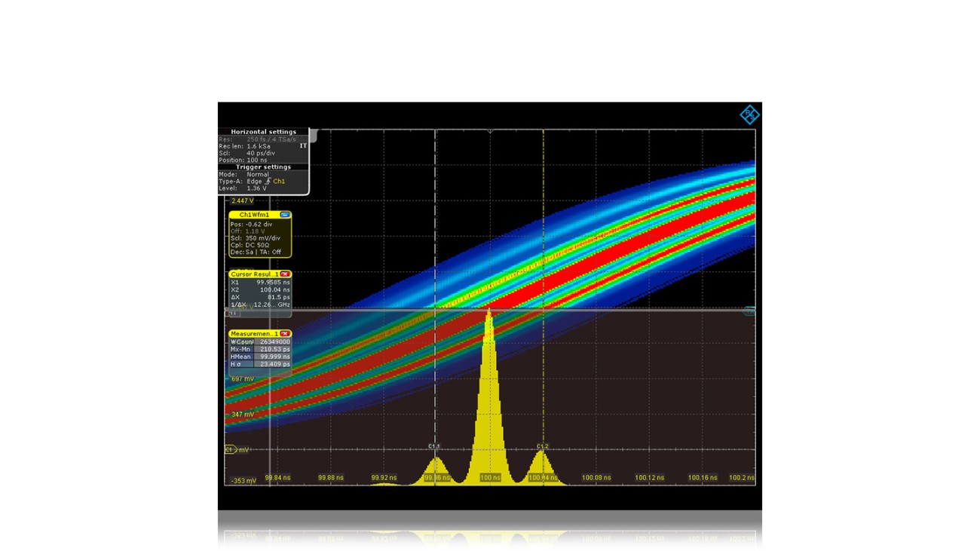Viewport: 980px width, 551px height.
Task: Select the 1/ΔX 12.26 GHz value
Action: (x=272, y=305)
